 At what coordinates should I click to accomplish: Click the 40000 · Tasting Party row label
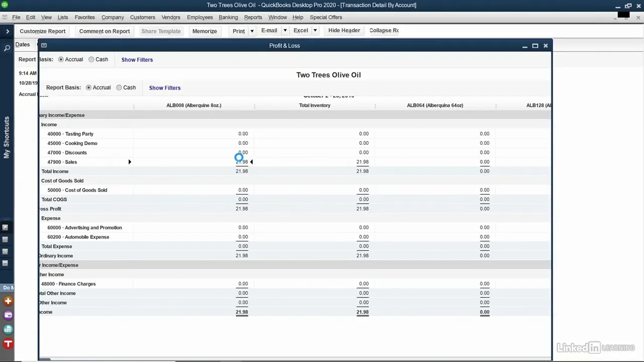70,134
